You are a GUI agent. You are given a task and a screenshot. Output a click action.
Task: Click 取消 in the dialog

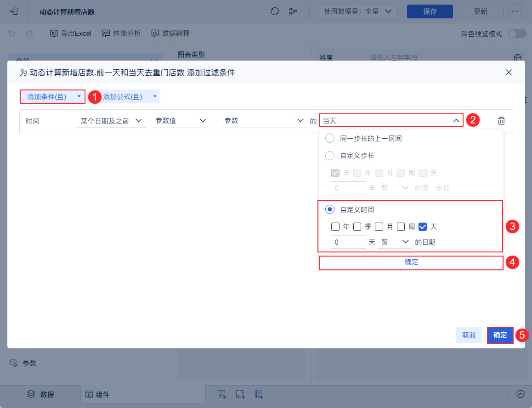[x=469, y=335]
